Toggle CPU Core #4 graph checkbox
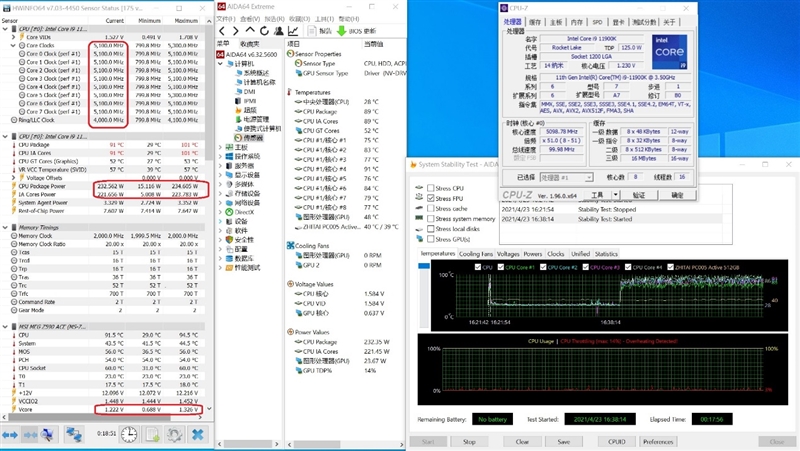The width and height of the screenshot is (800, 451). [628, 267]
